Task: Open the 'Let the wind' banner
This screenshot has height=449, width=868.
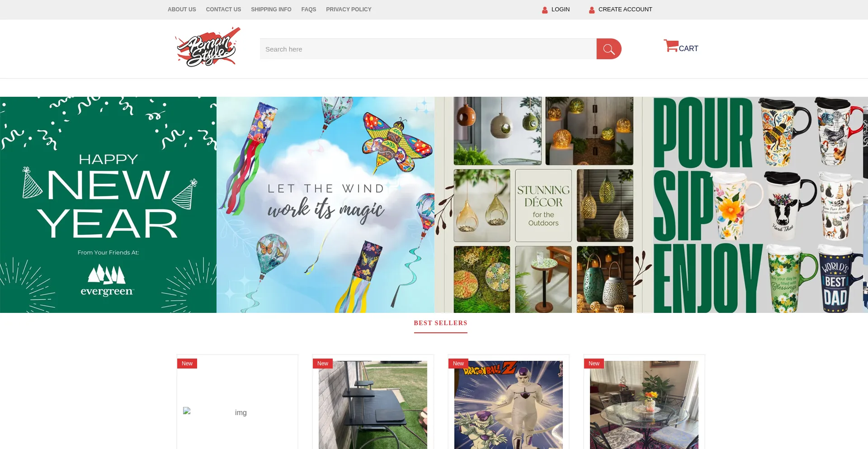Action: (x=325, y=205)
